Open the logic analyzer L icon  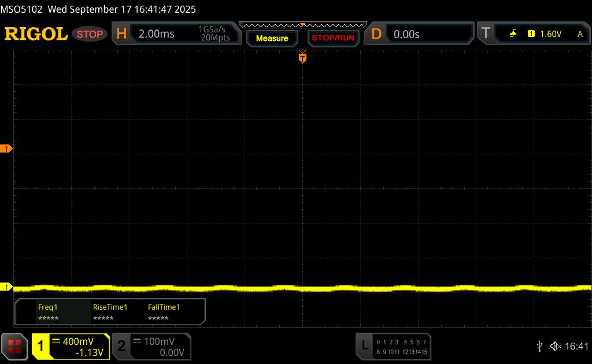[364, 346]
